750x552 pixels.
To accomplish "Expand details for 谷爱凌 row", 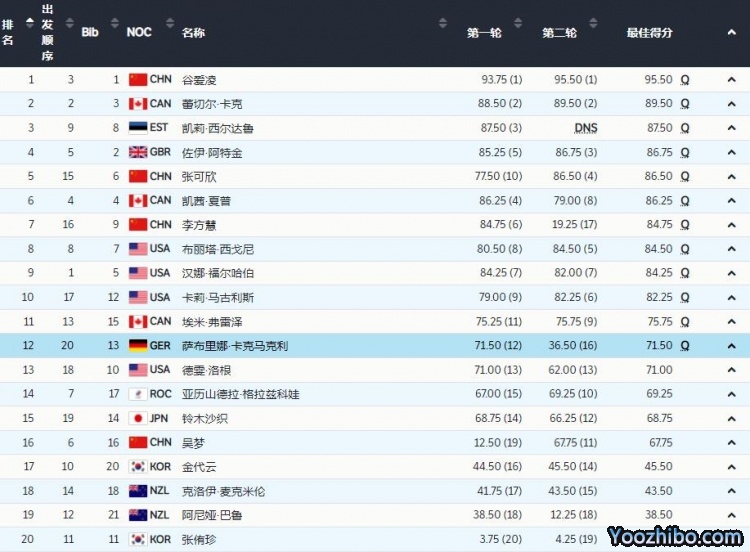I will click(731, 79).
